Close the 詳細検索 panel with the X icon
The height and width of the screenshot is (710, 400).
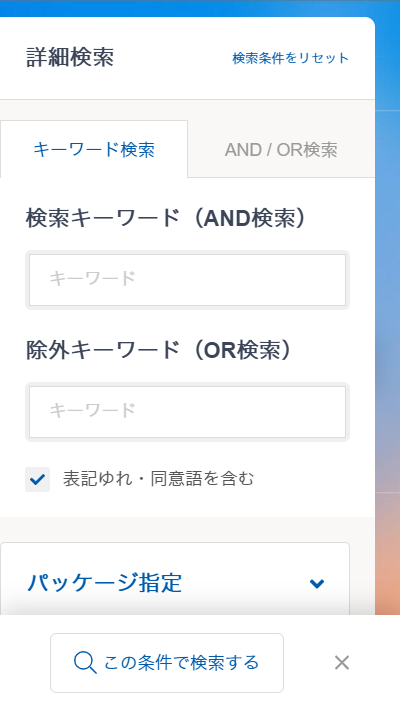342,663
